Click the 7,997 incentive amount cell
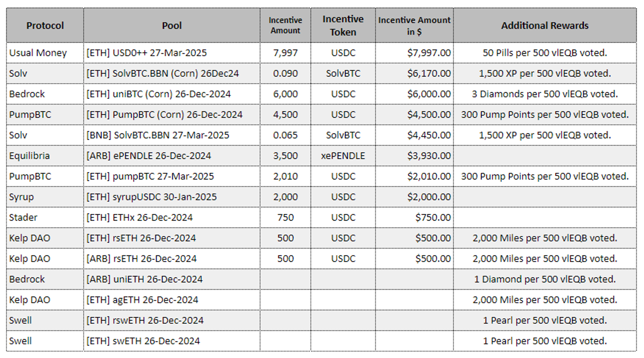Screen dimensions: 644x358 (x=286, y=53)
